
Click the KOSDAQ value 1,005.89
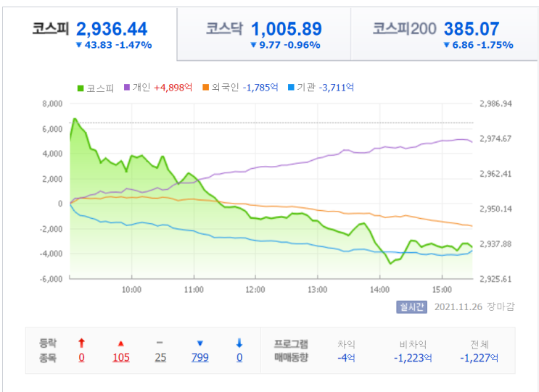pos(287,29)
